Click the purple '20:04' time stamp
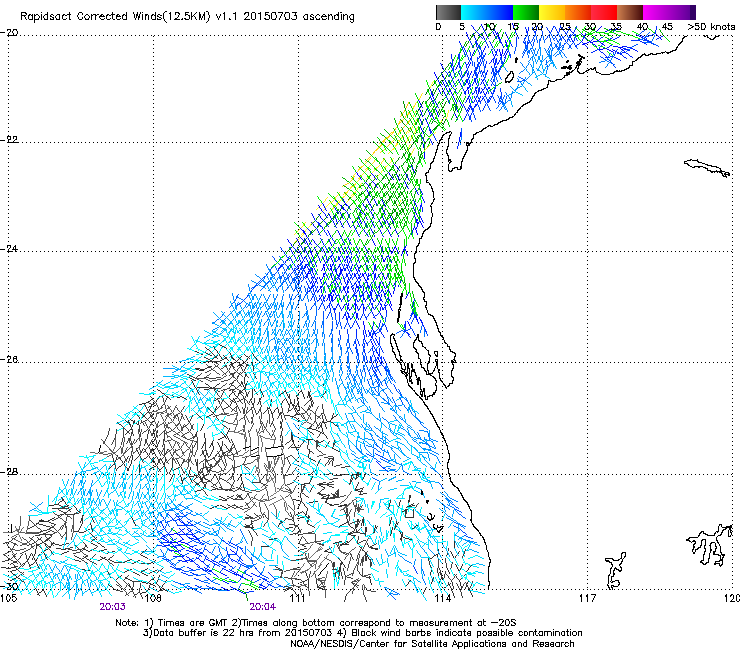The image size is (740, 650). click(262, 607)
